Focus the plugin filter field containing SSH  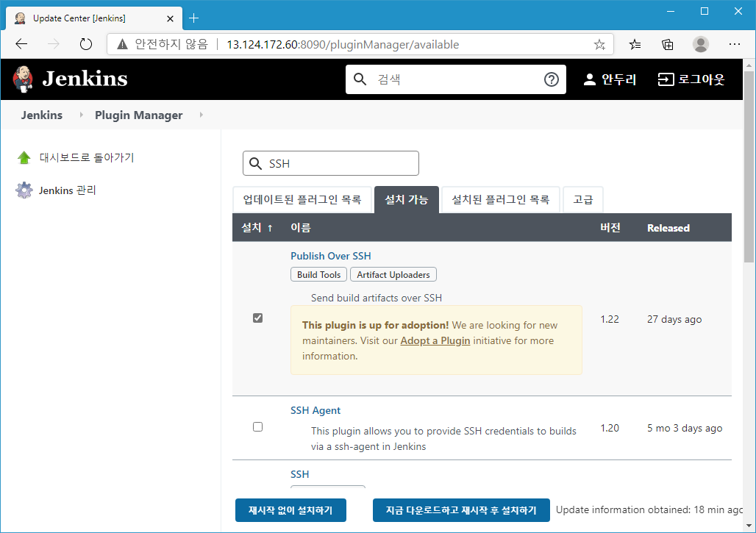click(x=331, y=163)
